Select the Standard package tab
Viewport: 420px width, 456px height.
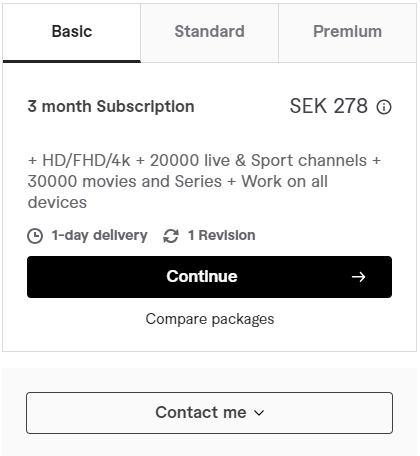tap(209, 33)
